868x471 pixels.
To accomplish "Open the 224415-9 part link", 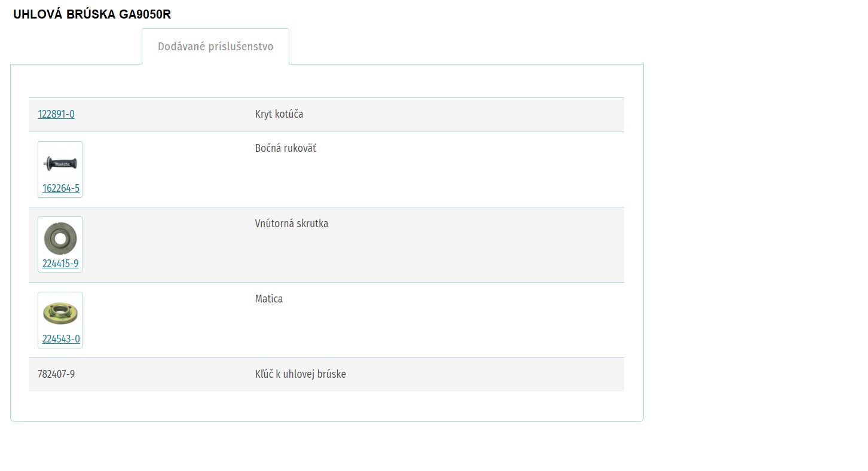I will tap(60, 264).
